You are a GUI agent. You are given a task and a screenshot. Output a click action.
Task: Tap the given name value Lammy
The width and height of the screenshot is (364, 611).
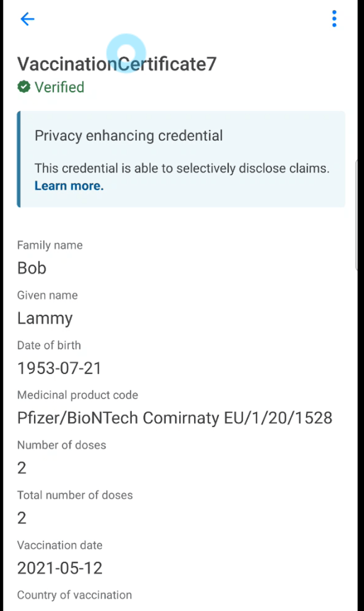tap(45, 318)
